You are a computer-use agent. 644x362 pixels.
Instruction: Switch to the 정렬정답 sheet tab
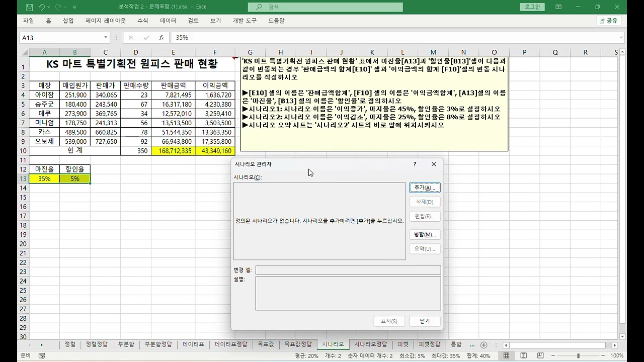(97, 344)
